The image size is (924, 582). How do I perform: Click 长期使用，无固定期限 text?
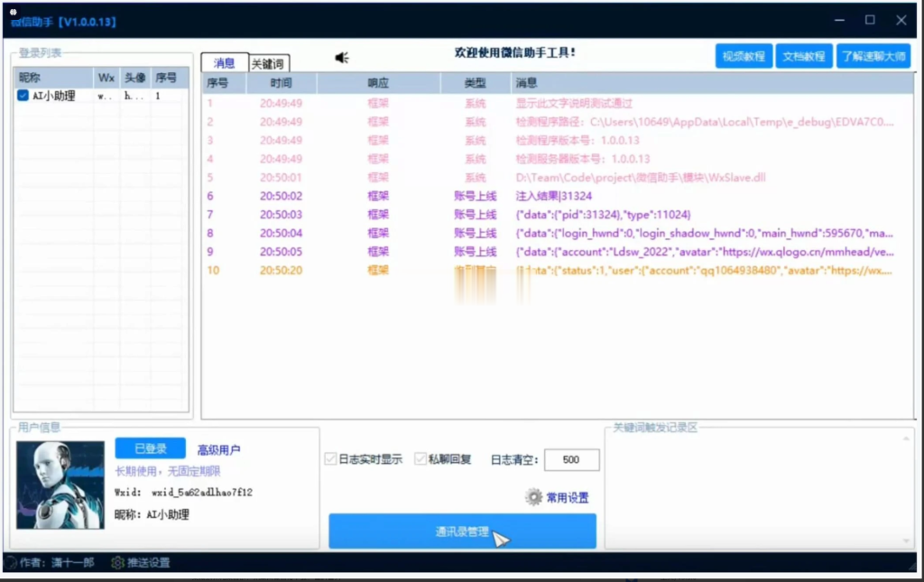point(167,471)
